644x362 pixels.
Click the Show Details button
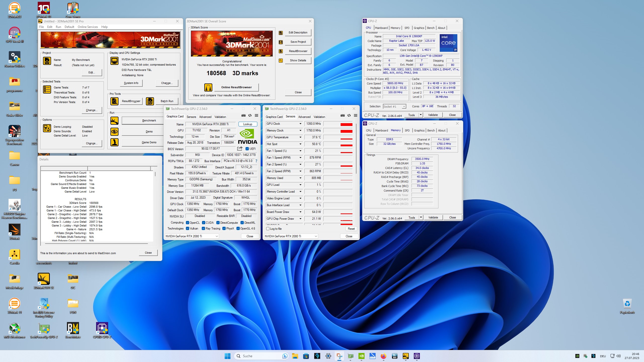click(x=298, y=60)
